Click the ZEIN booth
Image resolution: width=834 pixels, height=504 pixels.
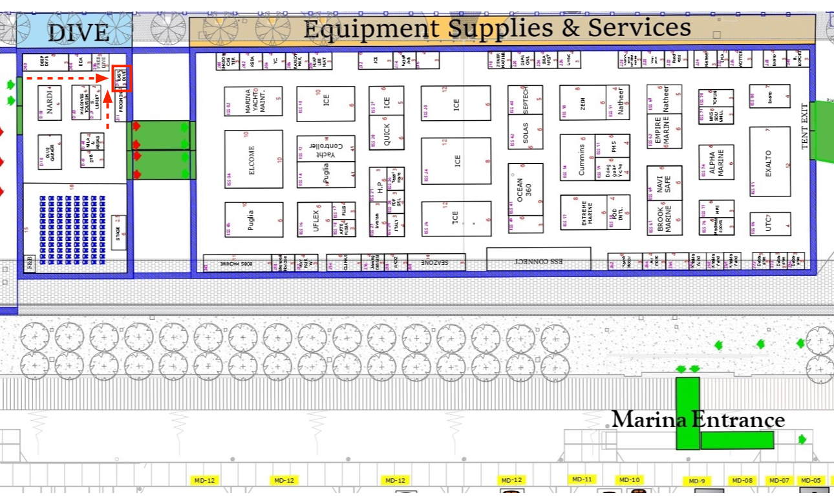click(x=583, y=102)
